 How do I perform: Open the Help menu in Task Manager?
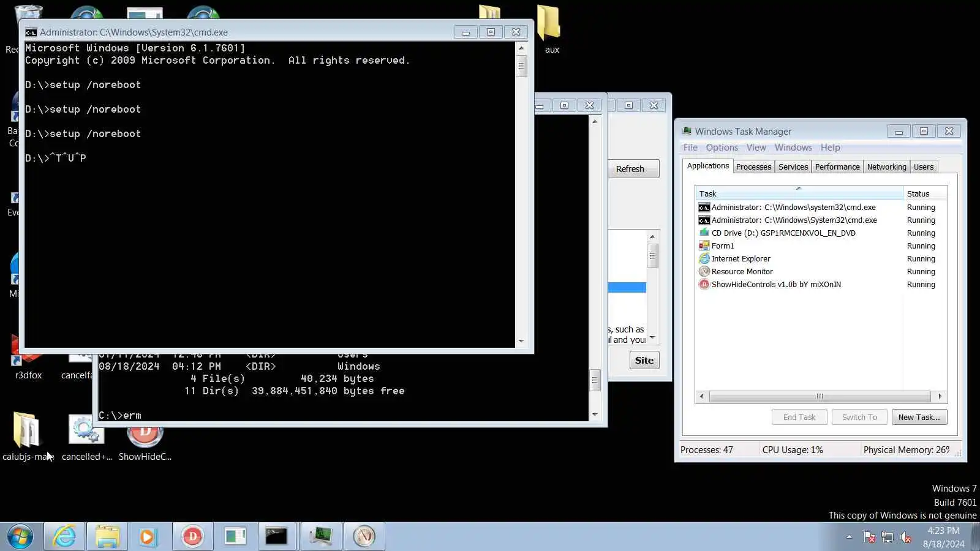coord(830,148)
